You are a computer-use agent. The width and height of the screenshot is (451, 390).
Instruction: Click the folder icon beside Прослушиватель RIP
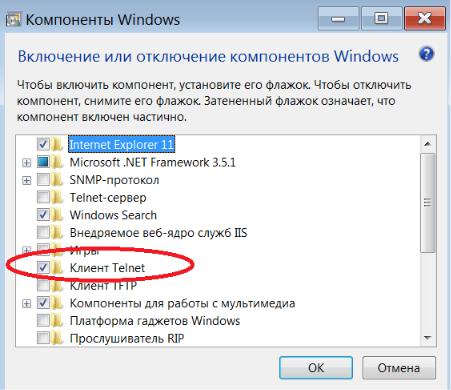(x=57, y=338)
